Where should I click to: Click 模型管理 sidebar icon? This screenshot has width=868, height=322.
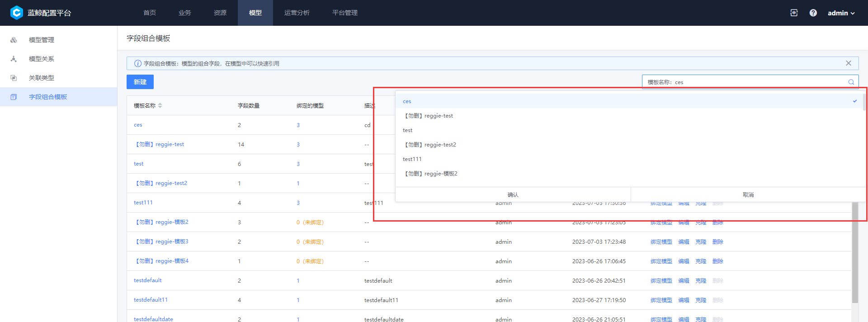(14, 40)
